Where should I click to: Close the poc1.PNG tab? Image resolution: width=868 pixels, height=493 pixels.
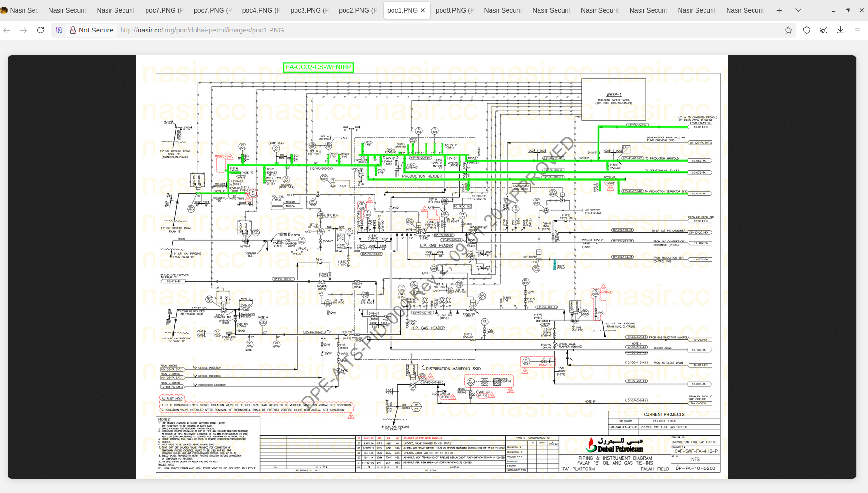tap(423, 10)
